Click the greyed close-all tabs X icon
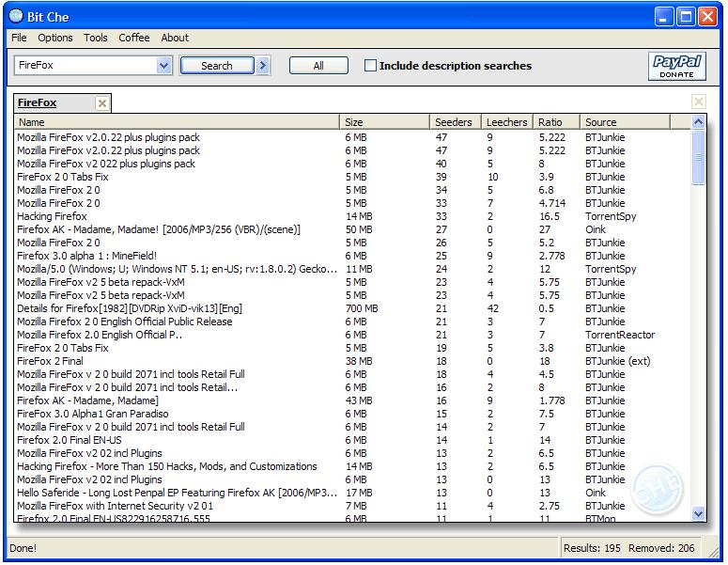728x565 pixels. 698,102
